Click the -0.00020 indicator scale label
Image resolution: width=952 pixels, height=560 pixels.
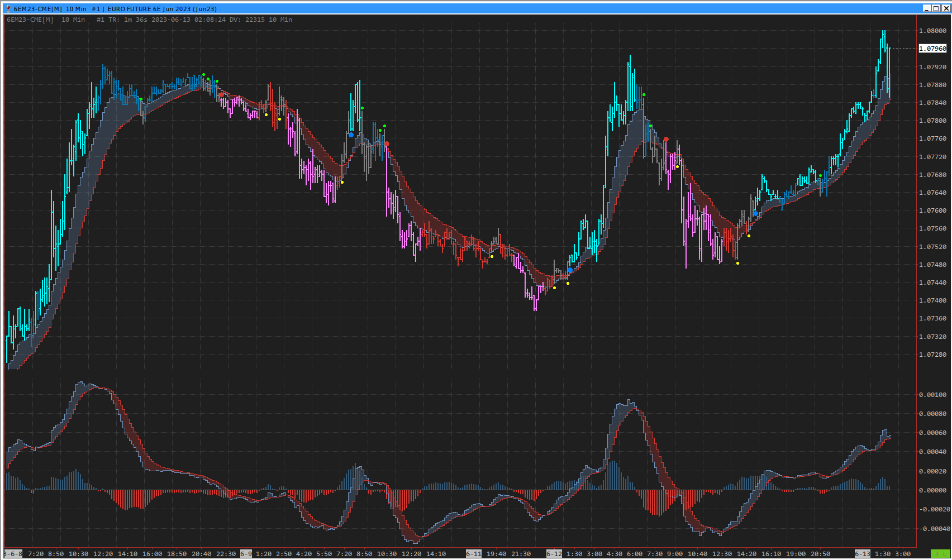tap(934, 509)
